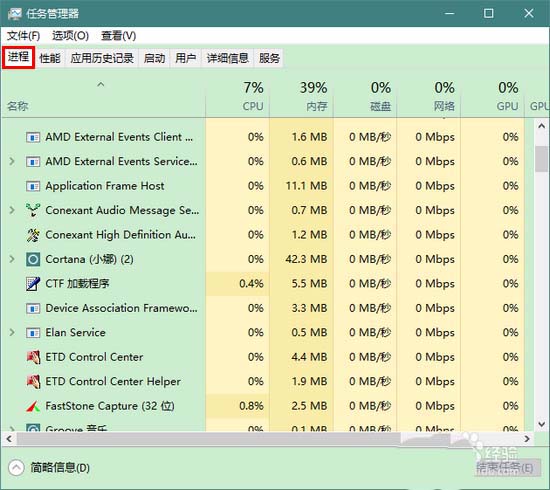Image resolution: width=550 pixels, height=490 pixels.
Task: Click AMD External Events Service icon
Action: [33, 162]
